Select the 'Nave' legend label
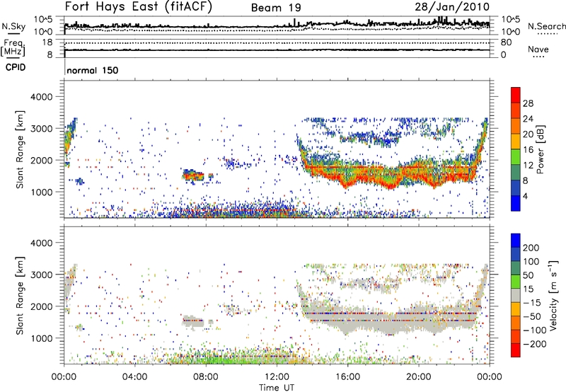Image resolution: width=566 pixels, height=392 pixels. click(538, 49)
